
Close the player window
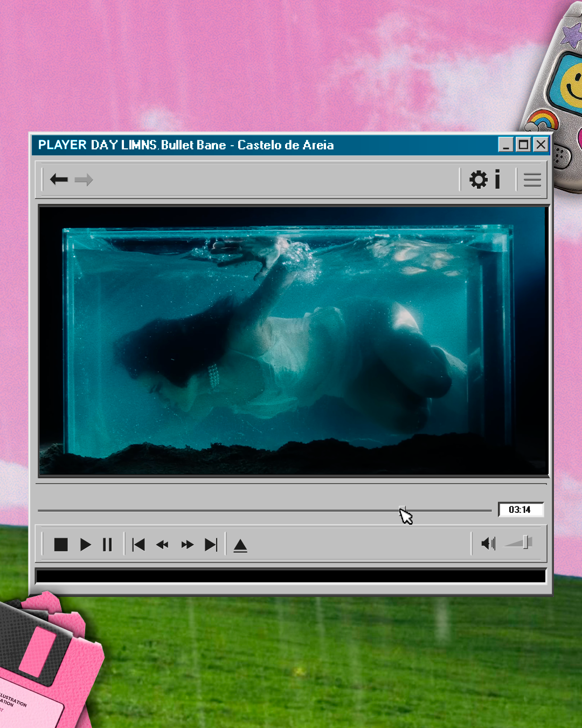click(541, 145)
